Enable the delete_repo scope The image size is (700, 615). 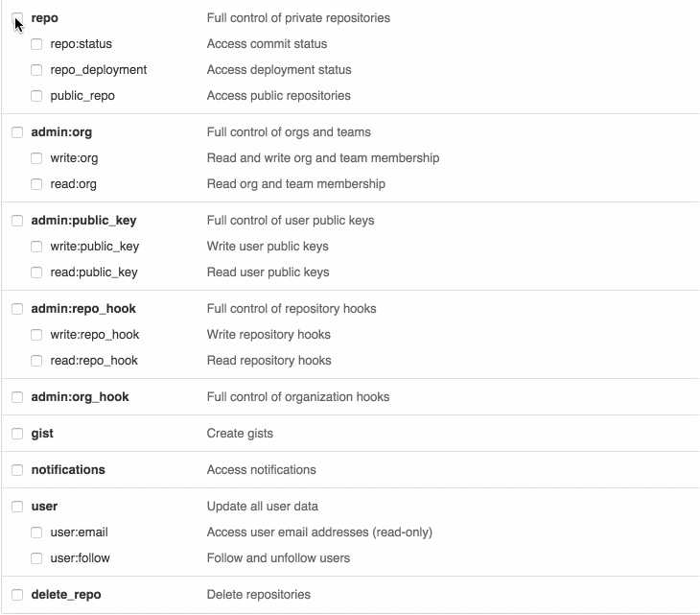tap(17, 595)
